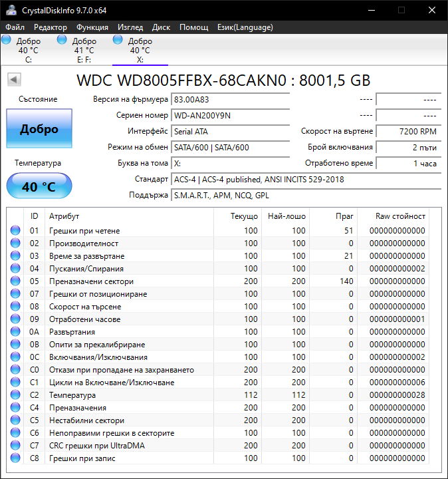Select the Отработени часове row
This screenshot has height=479, width=448.
click(x=218, y=319)
